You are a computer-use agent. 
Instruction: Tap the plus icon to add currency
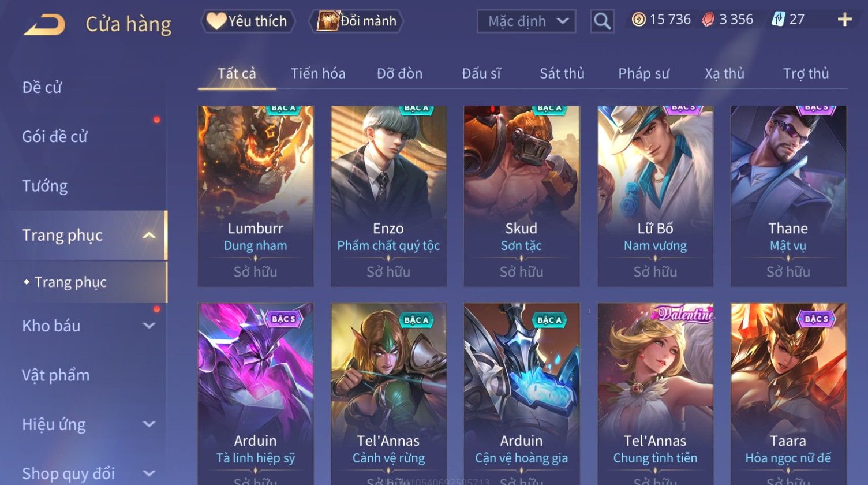(844, 20)
